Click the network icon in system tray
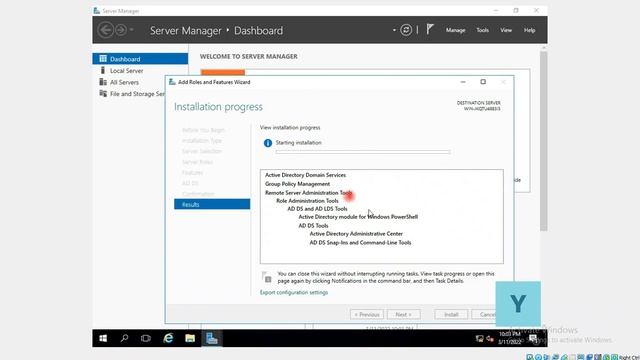Screen dimensions: 640x360 pos(480,339)
